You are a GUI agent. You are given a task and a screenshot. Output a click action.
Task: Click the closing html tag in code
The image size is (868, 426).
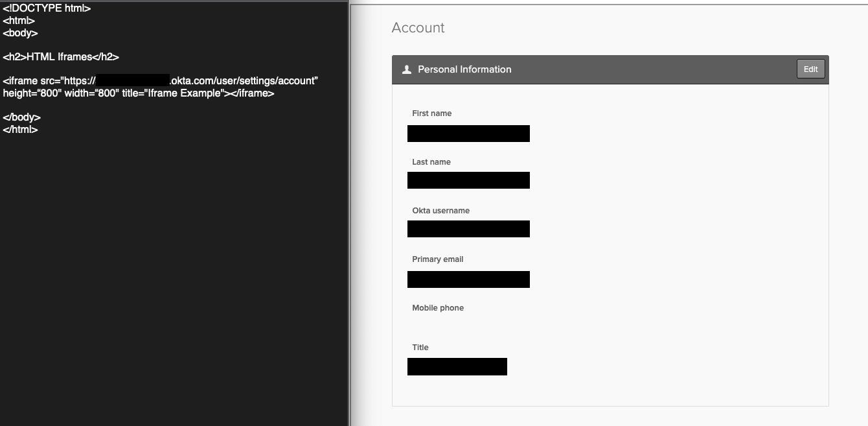click(20, 130)
